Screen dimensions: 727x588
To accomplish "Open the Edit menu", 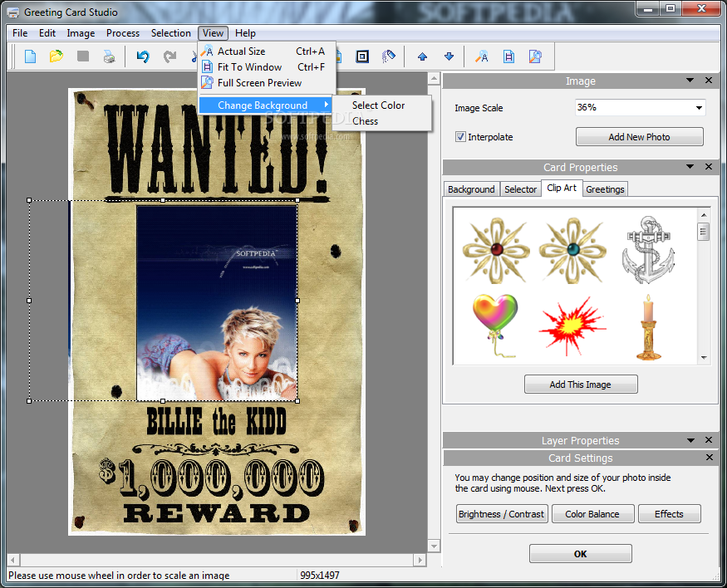I will click(x=47, y=33).
